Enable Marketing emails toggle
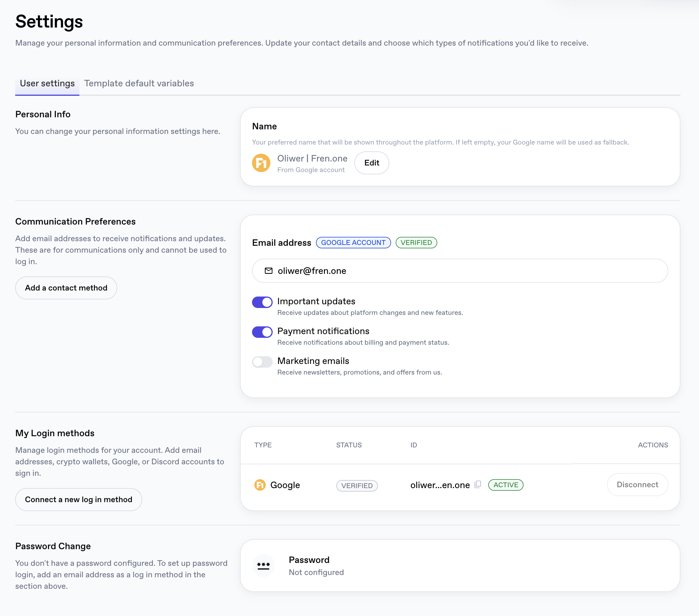 pyautogui.click(x=262, y=362)
